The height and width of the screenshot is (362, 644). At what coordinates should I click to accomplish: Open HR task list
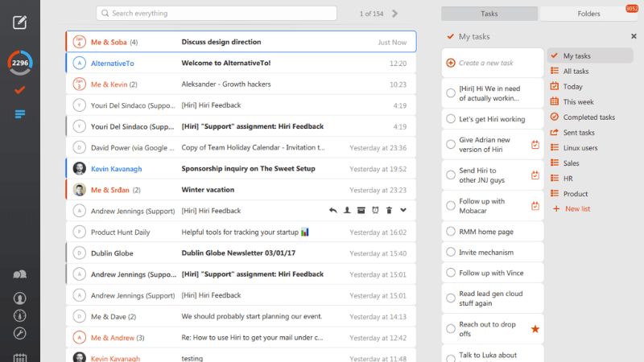[568, 179]
